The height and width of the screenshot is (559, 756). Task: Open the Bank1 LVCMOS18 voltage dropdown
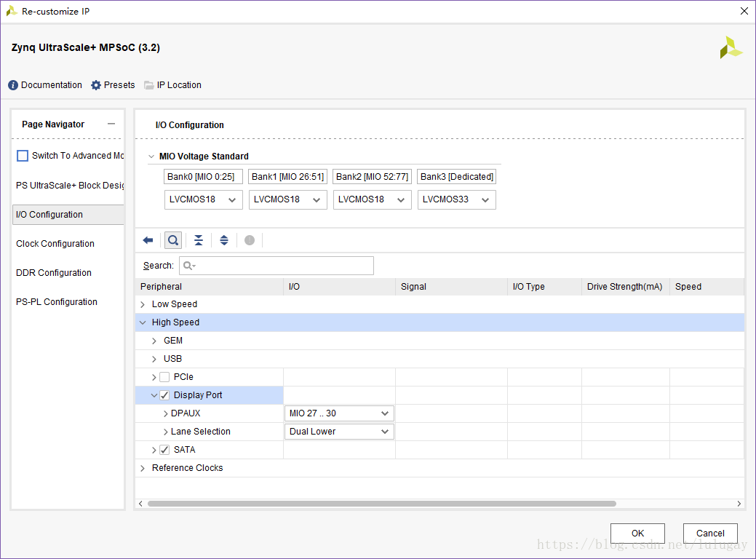tap(288, 199)
